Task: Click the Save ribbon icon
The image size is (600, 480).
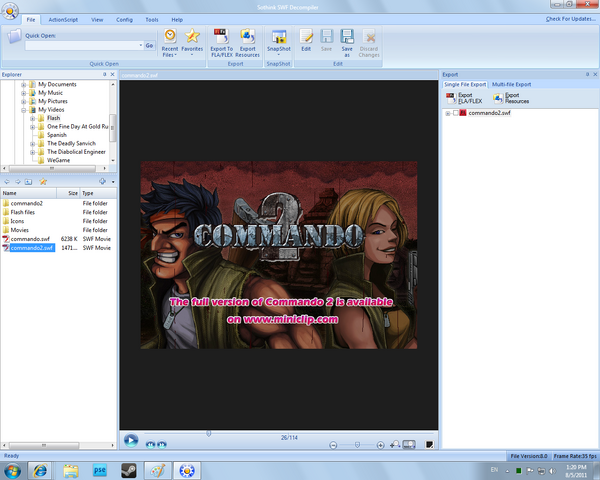Action: 326,40
